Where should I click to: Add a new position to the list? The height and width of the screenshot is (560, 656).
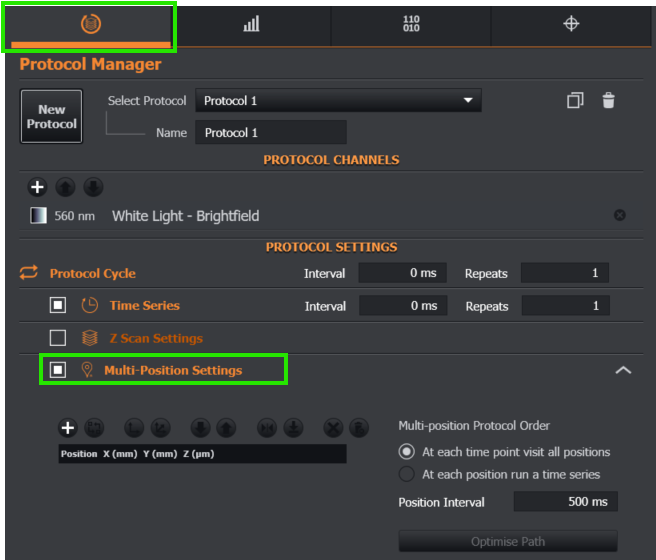68,428
